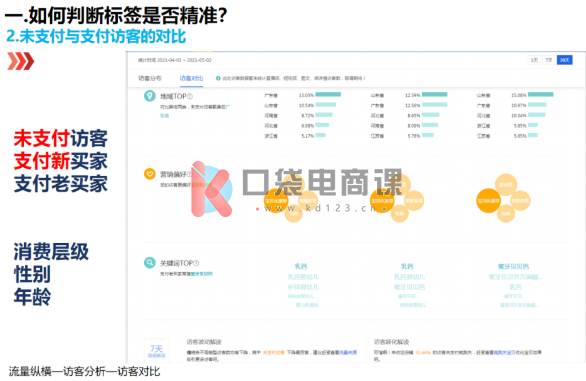Switch to the 访客分布 tab
The width and height of the screenshot is (586, 381).
[149, 78]
